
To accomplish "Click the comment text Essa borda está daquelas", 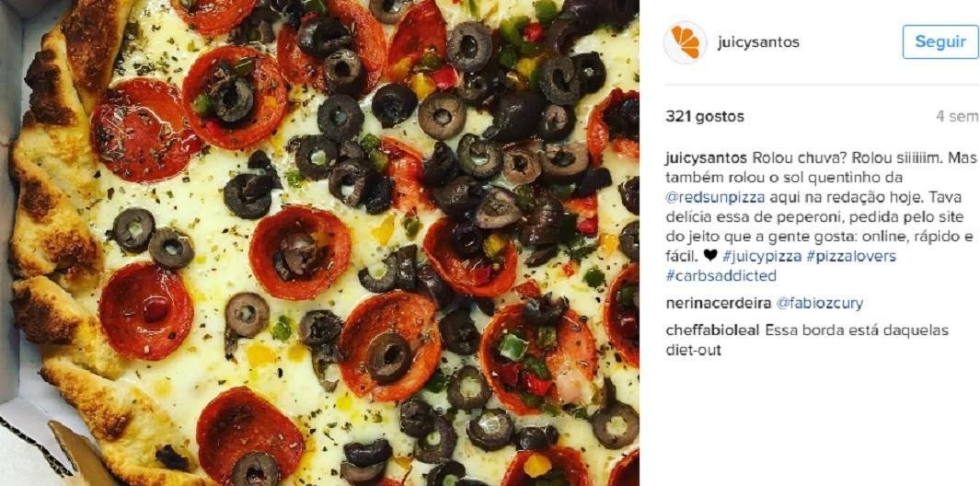I will pyautogui.click(x=857, y=330).
